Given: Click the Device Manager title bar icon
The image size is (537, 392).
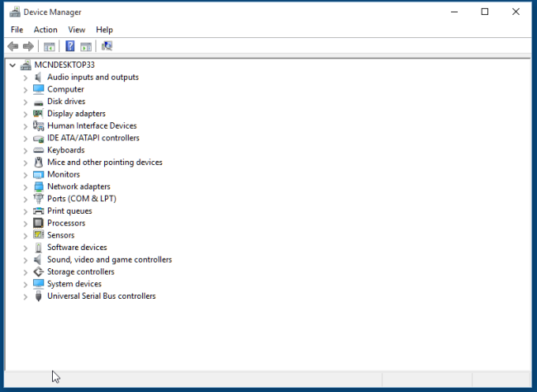Looking at the screenshot, I should (x=15, y=12).
